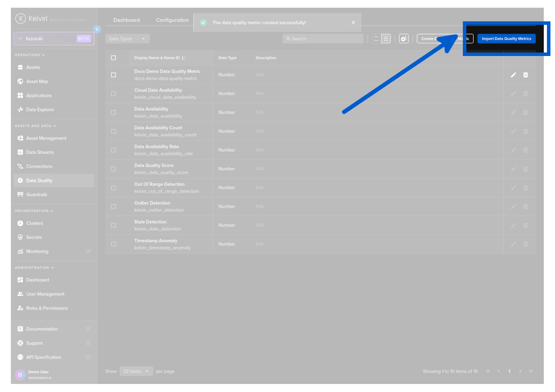Open Data Explorer from the sidebar
Screen dimensions: 555x392
click(40, 110)
